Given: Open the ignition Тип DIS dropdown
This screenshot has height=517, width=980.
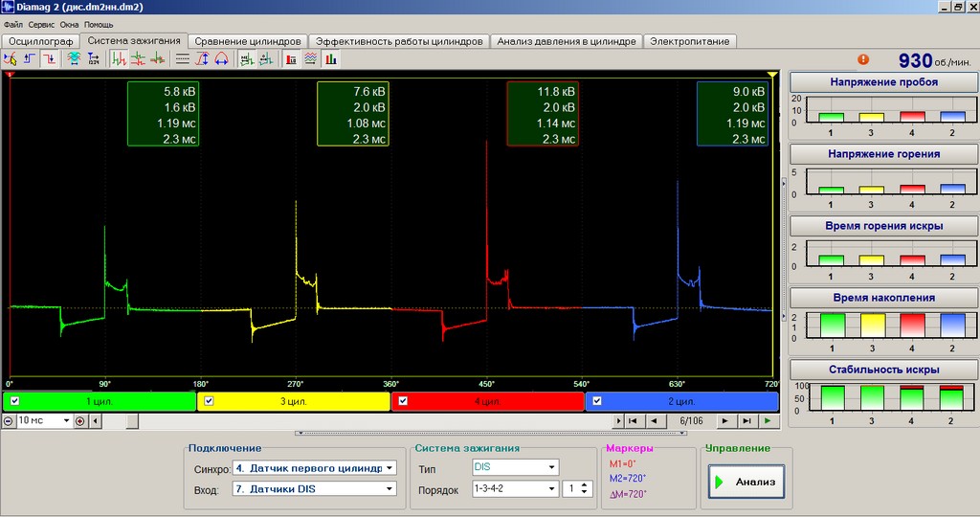Looking at the screenshot, I should tap(551, 467).
